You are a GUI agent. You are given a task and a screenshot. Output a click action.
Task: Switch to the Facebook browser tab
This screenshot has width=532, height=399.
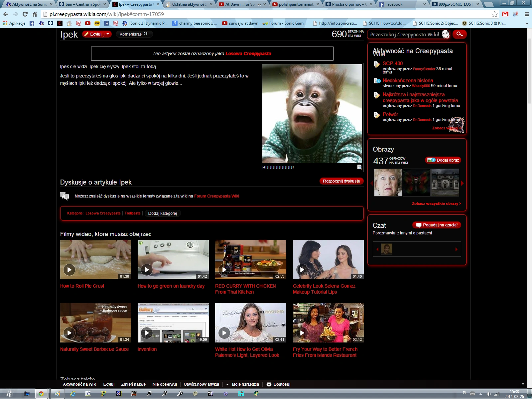(x=402, y=4)
